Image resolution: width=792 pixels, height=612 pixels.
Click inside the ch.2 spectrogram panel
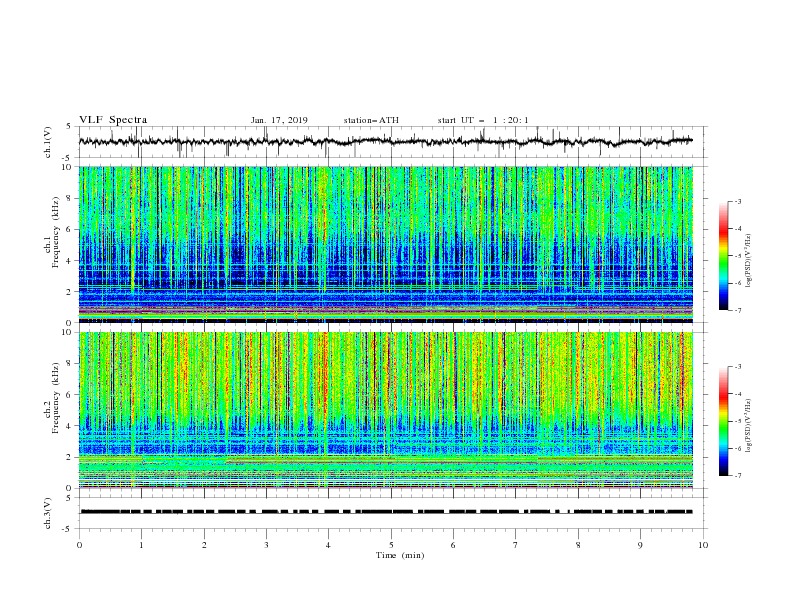click(x=385, y=410)
